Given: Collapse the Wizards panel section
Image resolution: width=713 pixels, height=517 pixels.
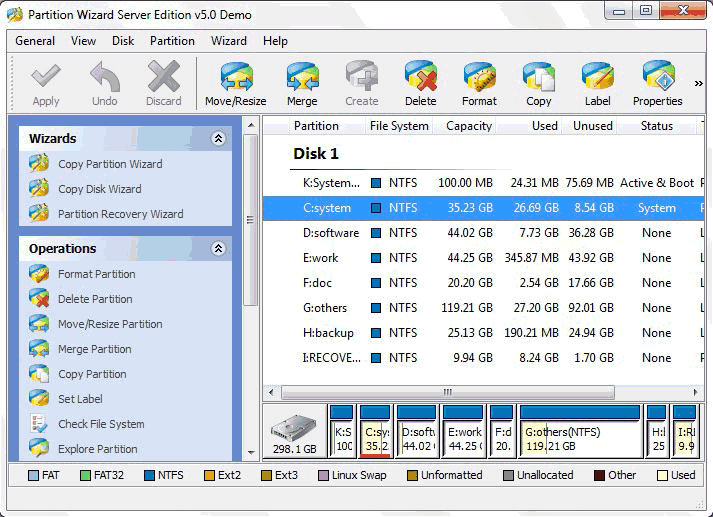Looking at the screenshot, I should pyautogui.click(x=218, y=139).
